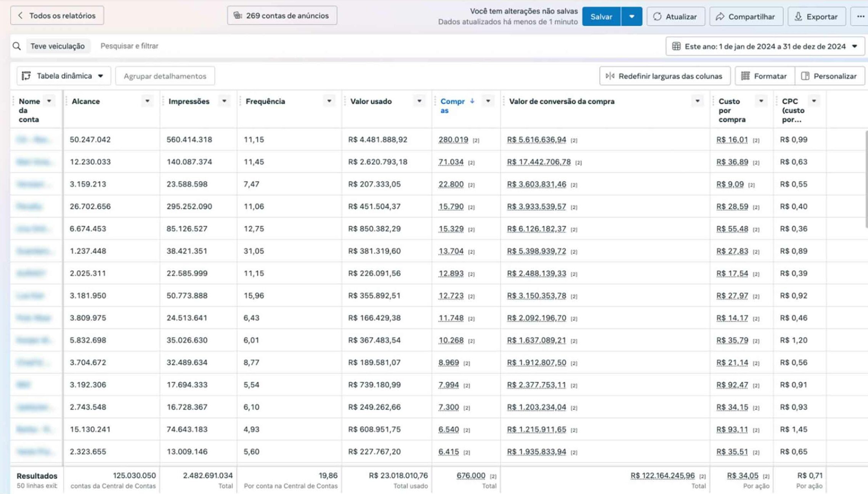Image resolution: width=868 pixels, height=494 pixels.
Task: Click the search magnifier icon
Action: (x=16, y=46)
